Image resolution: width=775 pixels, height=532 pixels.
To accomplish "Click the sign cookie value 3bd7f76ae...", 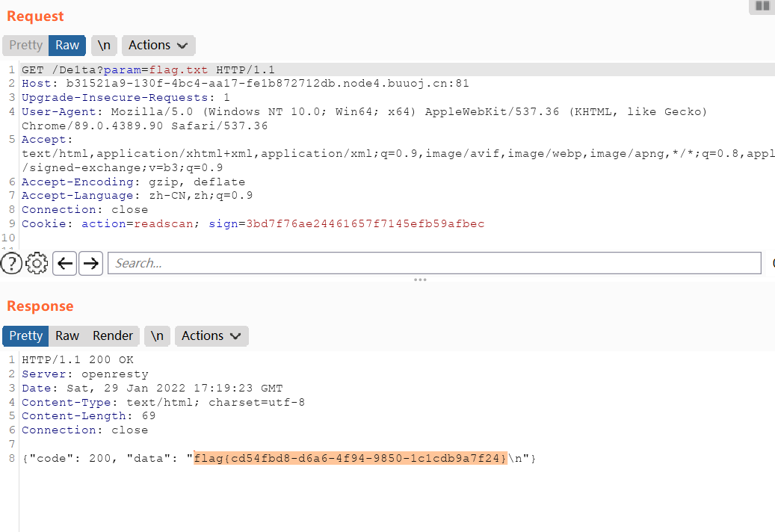I will click(365, 223).
